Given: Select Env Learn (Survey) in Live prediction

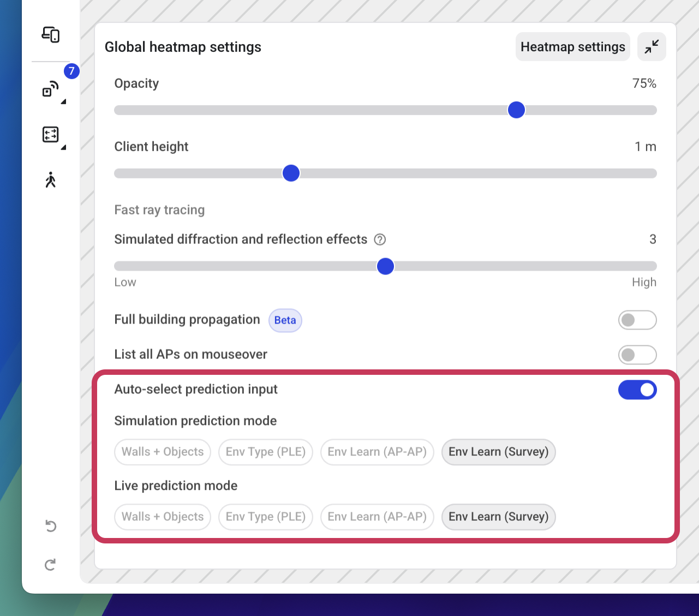Looking at the screenshot, I should point(498,517).
